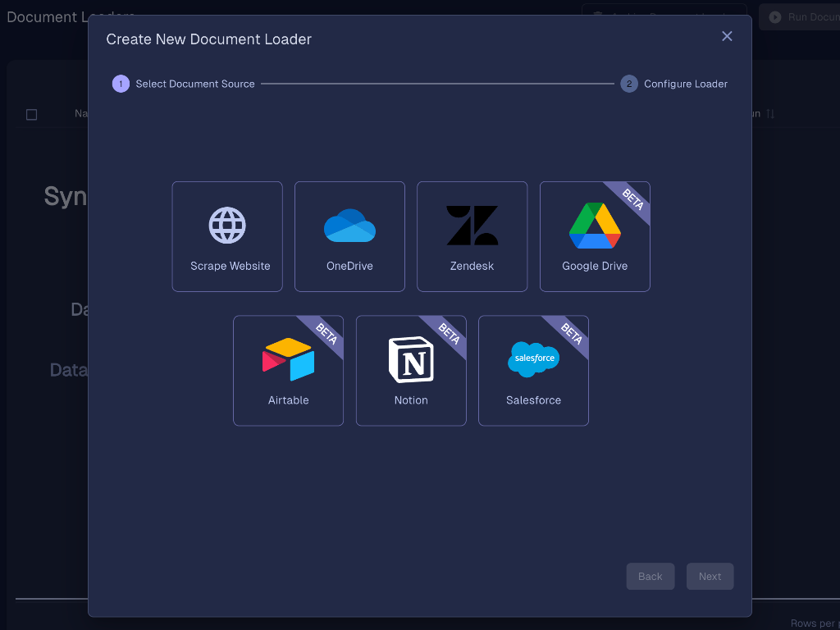Choose the OneDrive cloud logo

point(349,226)
